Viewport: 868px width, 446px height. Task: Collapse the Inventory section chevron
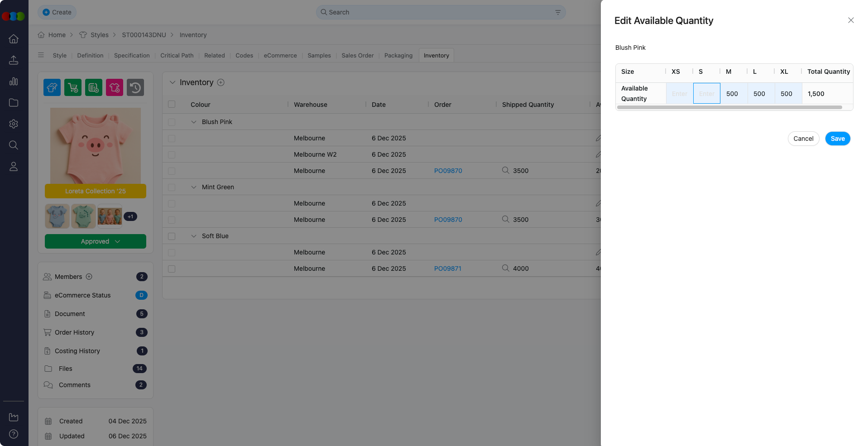[x=172, y=82]
